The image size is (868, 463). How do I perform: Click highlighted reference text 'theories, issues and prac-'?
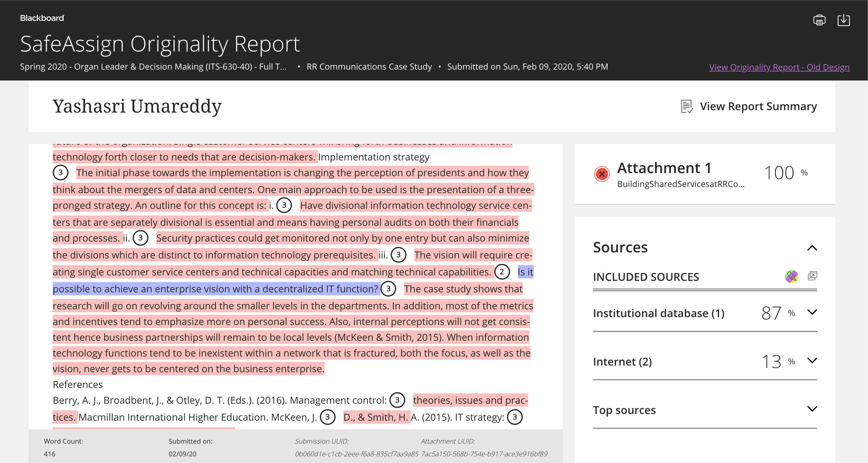[x=470, y=400]
